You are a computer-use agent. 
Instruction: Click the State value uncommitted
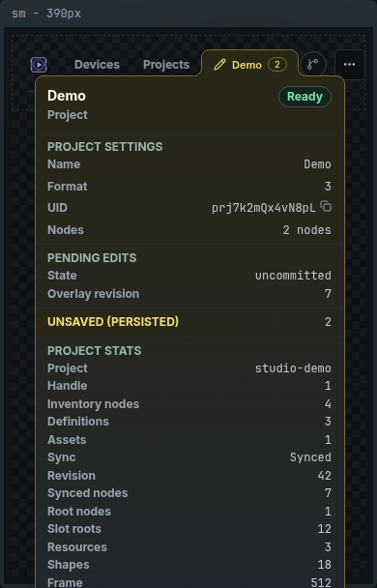pos(293,276)
